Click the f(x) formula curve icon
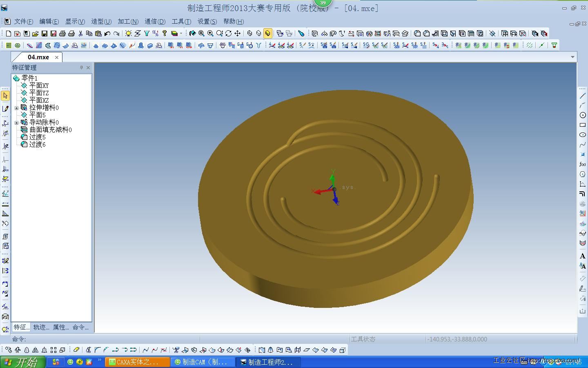 [x=583, y=164]
